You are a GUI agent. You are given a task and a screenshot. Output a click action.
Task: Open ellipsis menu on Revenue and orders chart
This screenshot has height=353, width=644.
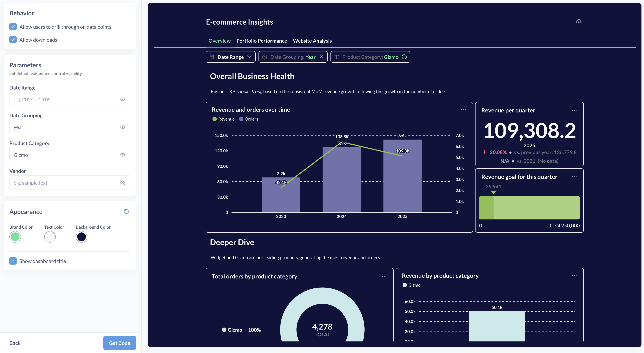(463, 110)
